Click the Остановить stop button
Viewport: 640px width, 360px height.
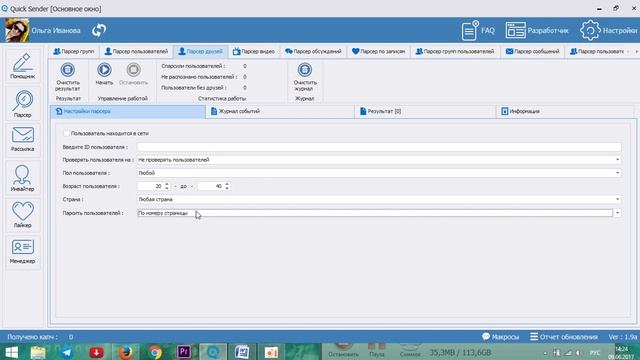(133, 74)
